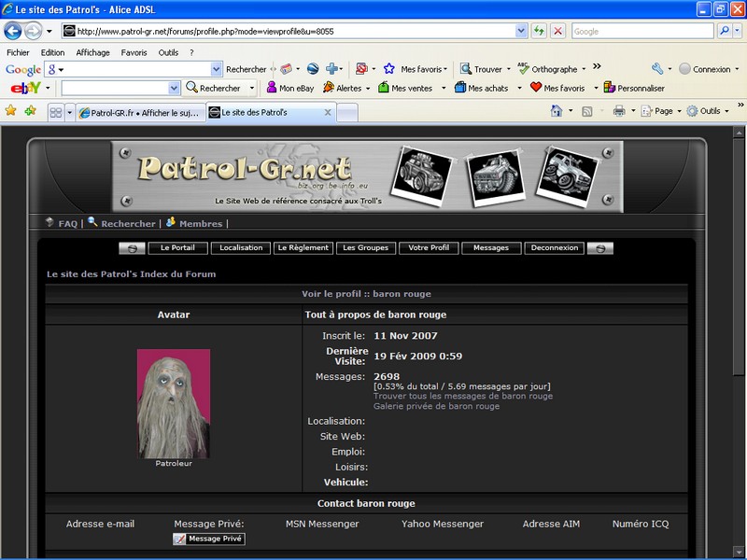
Task: Go back with the browser Back arrow
Action: pos(13,32)
